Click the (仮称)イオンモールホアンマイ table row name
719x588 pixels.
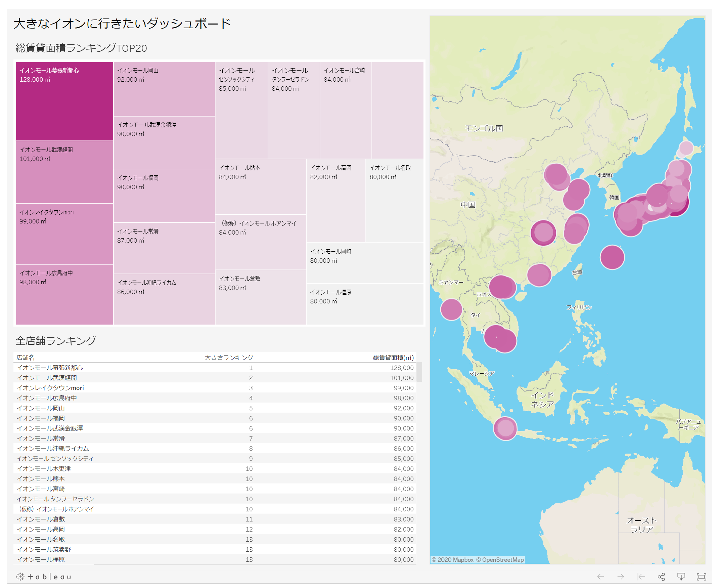click(x=55, y=509)
